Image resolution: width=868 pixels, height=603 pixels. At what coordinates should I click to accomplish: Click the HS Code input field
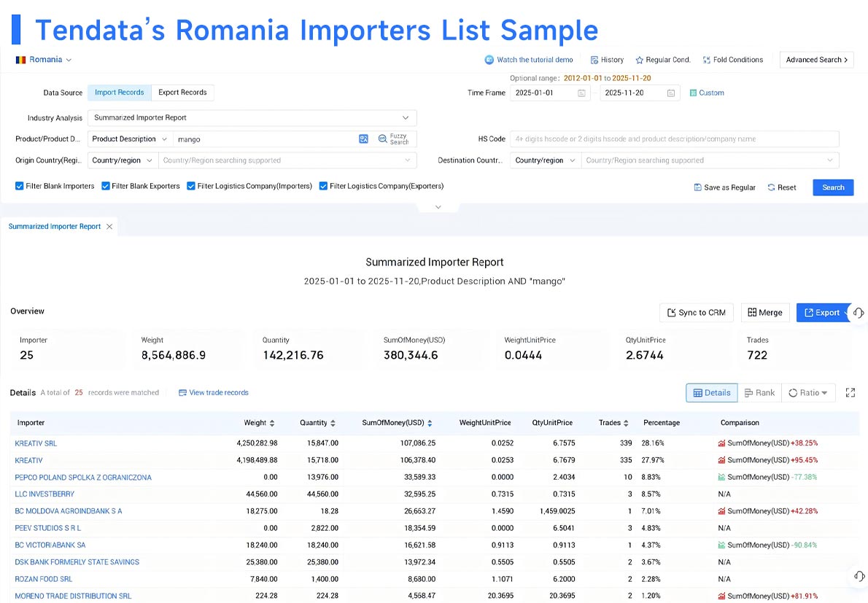point(674,139)
